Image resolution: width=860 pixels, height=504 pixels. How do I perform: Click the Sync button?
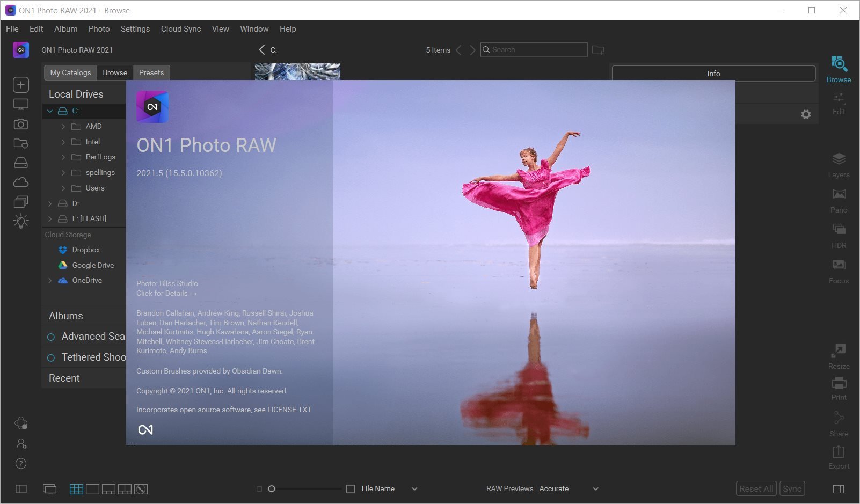pyautogui.click(x=792, y=488)
